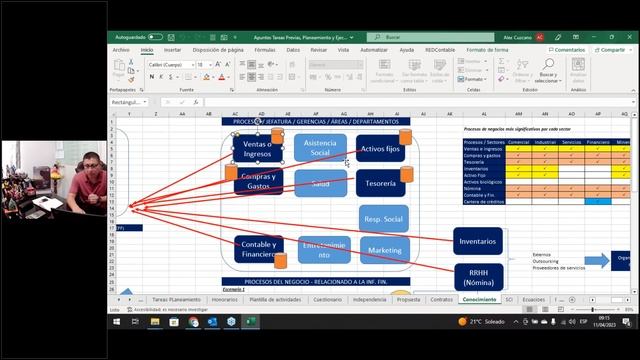Open Ordenar y filtrar menu
Viewport: 640px width, 360px height.
[x=522, y=71]
